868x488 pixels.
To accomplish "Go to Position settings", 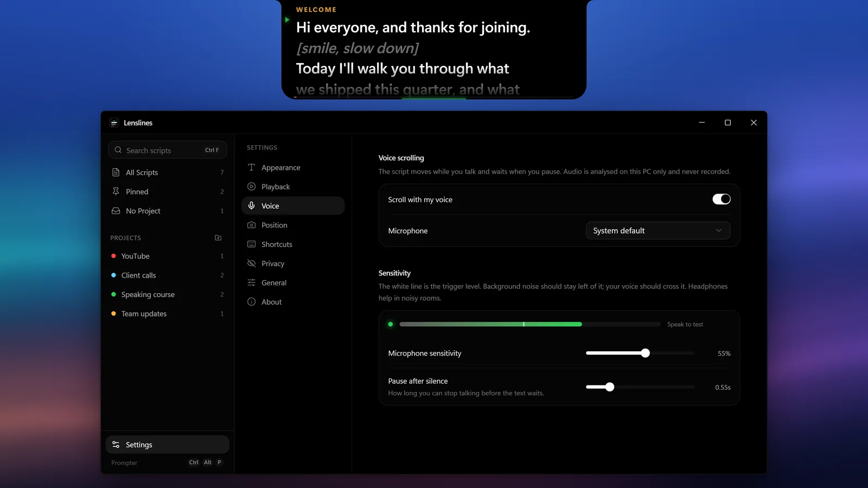I will 293,225.
